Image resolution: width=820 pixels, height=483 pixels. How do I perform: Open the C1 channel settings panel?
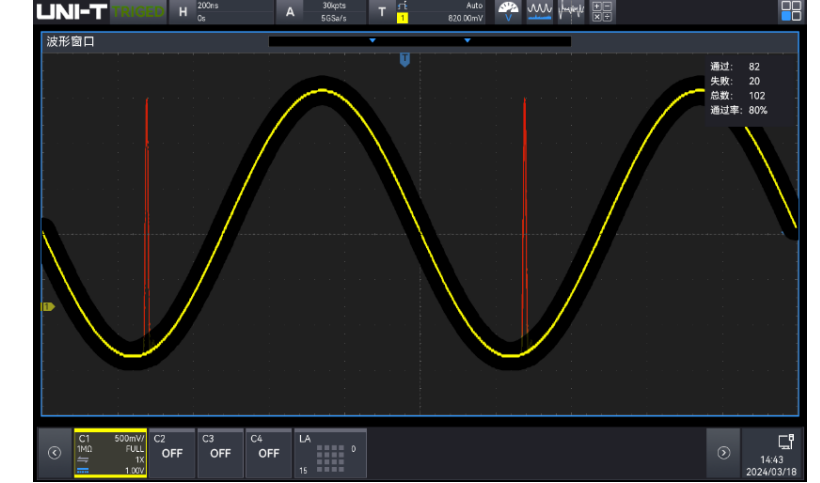(110, 453)
